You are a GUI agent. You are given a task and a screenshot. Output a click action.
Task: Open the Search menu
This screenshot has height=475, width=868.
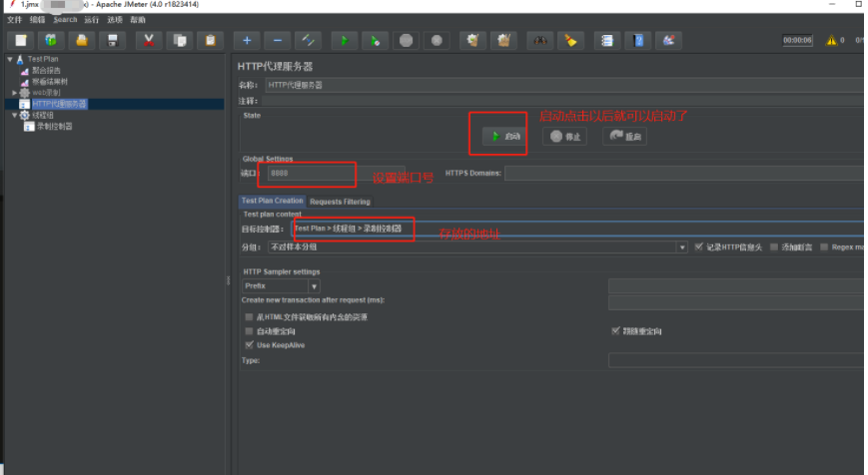click(65, 20)
